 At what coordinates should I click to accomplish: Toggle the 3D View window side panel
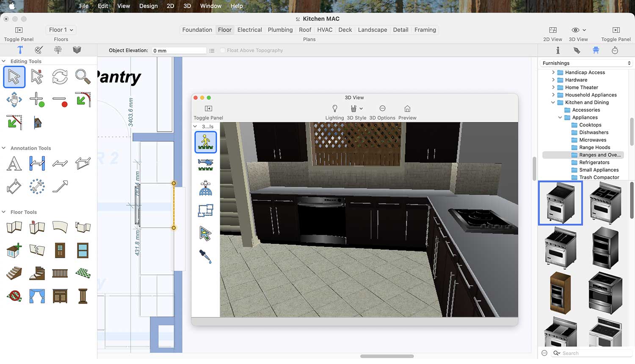[208, 109]
